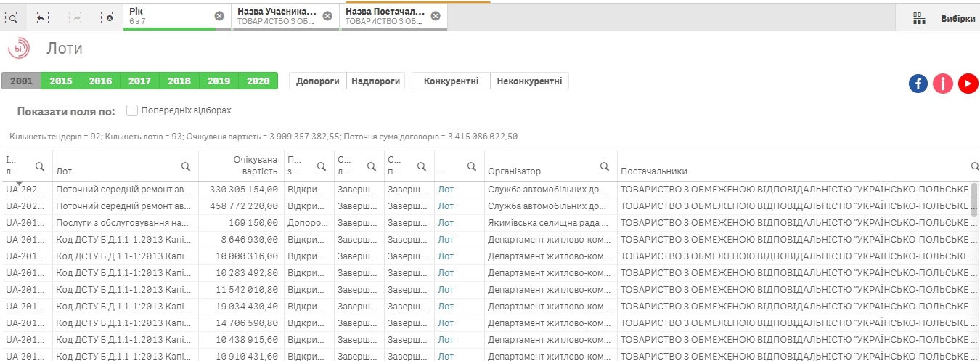The image size is (980, 361).
Task: Select the Конкурентні filter button
Action: (x=451, y=81)
